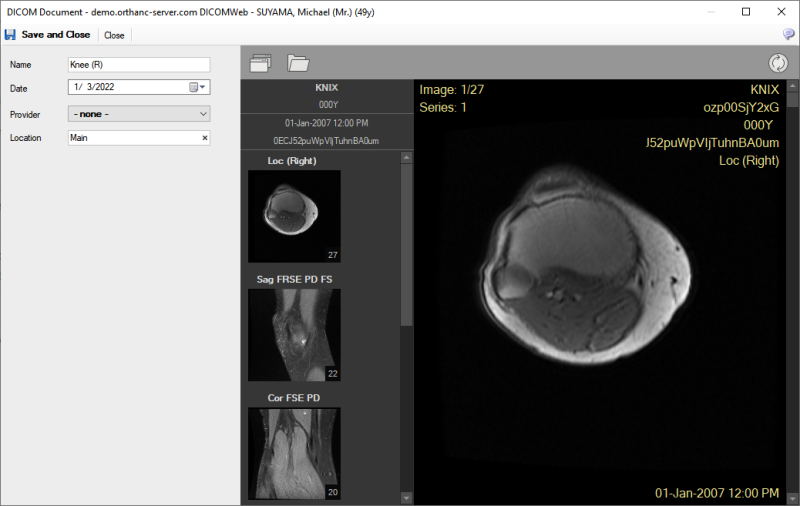The height and width of the screenshot is (506, 800).
Task: Click into the Name field containing Knee (R)
Action: [x=138, y=64]
